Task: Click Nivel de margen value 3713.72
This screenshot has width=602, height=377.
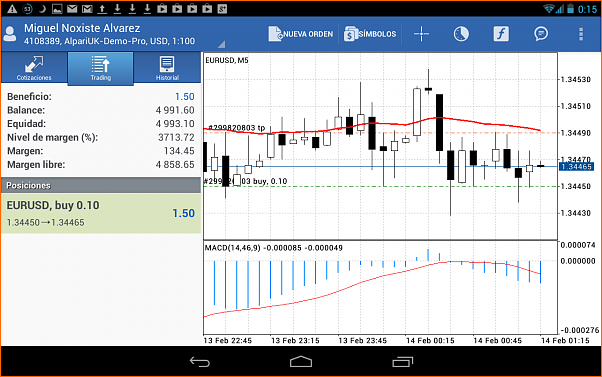Action: [176, 137]
